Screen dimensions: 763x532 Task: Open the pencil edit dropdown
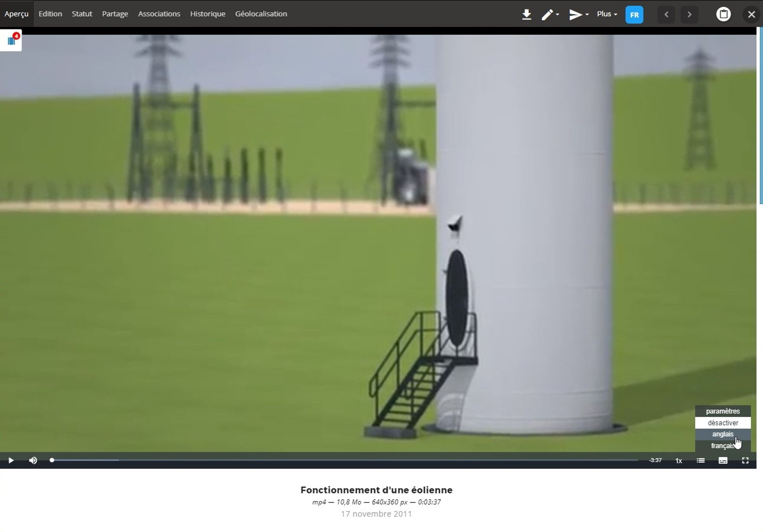[x=550, y=14]
